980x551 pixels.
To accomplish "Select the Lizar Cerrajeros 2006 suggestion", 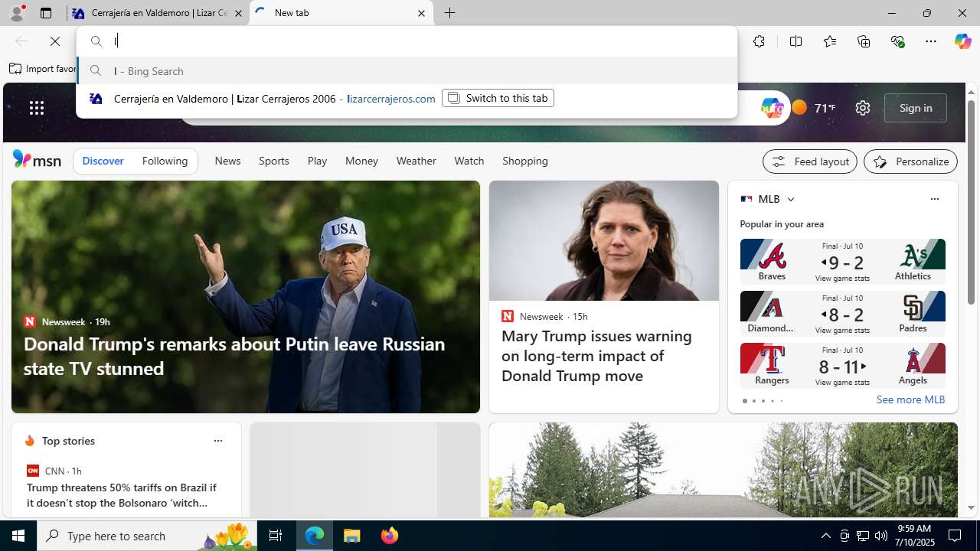I will coord(407,99).
